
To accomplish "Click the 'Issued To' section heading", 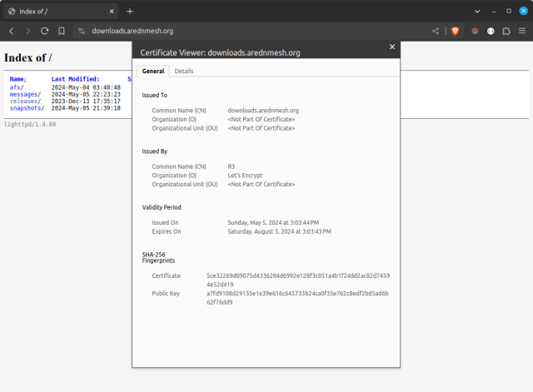I will click(155, 95).
